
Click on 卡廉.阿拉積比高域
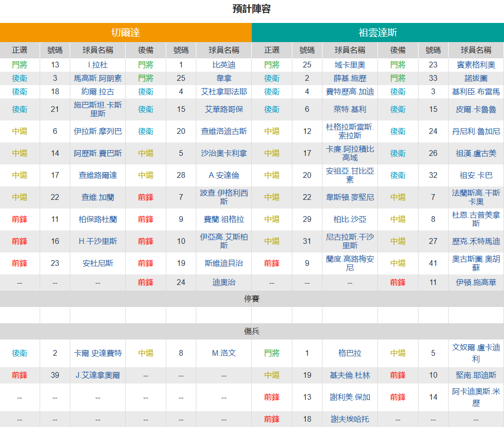coord(350,153)
